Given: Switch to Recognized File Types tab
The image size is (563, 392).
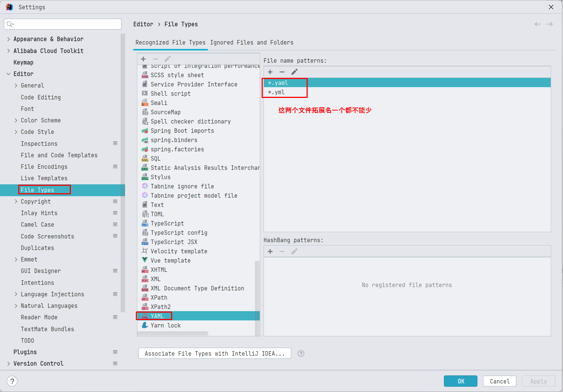Looking at the screenshot, I should tap(170, 43).
